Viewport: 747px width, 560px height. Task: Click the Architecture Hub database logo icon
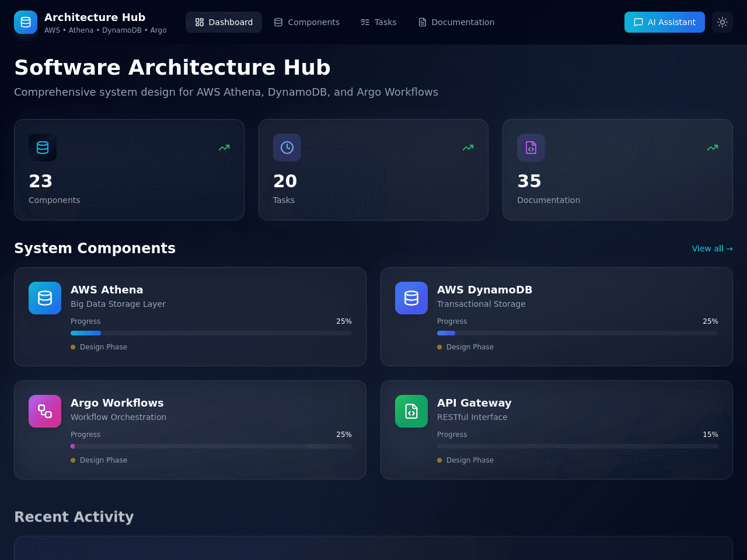26,22
